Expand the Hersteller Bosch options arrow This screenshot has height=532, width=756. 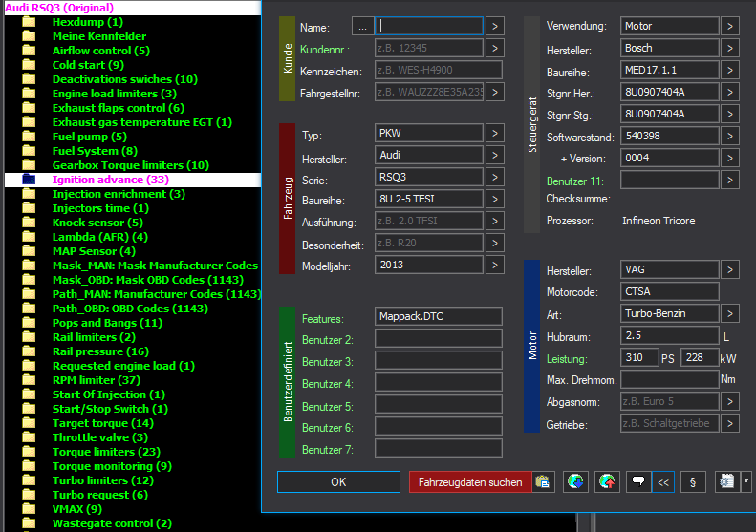[x=729, y=48]
